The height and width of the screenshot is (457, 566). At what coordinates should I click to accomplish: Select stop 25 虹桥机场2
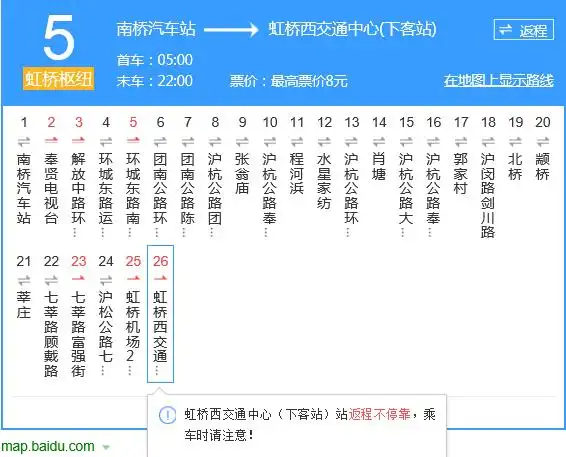click(133, 333)
